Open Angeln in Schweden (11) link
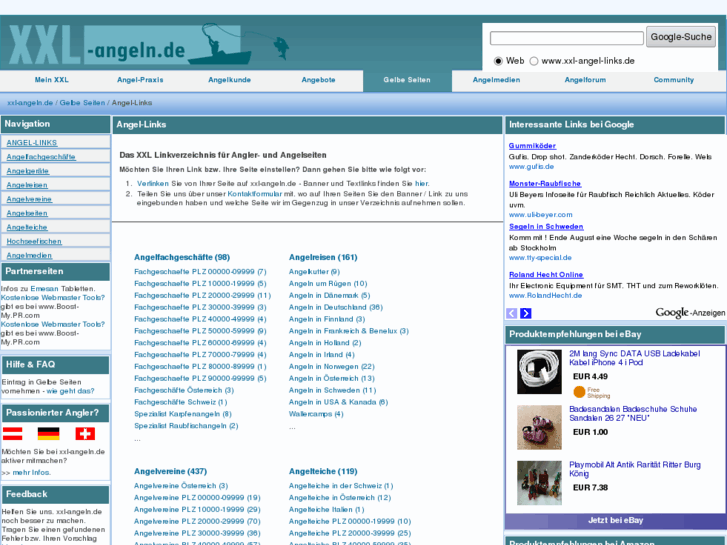 coord(332,391)
